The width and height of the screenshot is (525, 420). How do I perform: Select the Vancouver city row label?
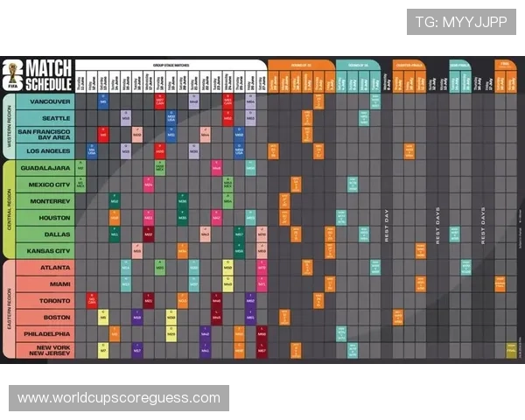pyautogui.click(x=45, y=101)
